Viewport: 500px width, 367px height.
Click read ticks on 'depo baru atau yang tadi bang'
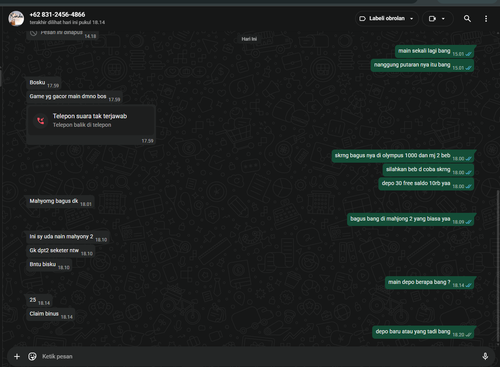469,335
